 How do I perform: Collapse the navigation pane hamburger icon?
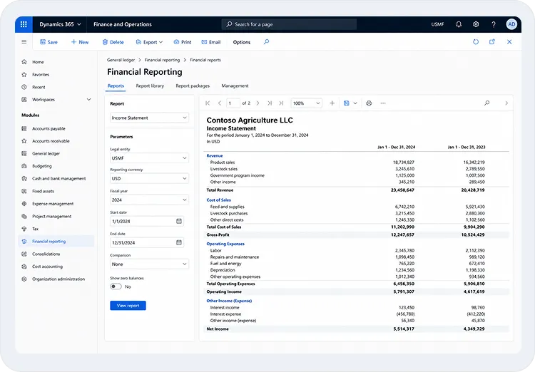[24, 42]
